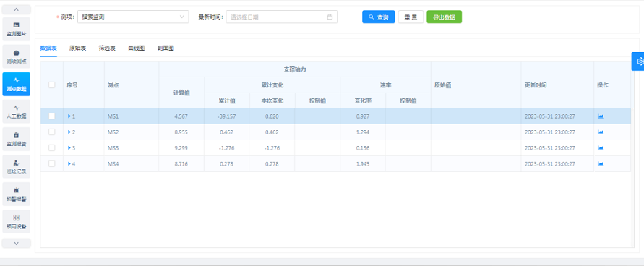Open chart icon for MS3 row
The image size is (644, 266).
(x=601, y=147)
